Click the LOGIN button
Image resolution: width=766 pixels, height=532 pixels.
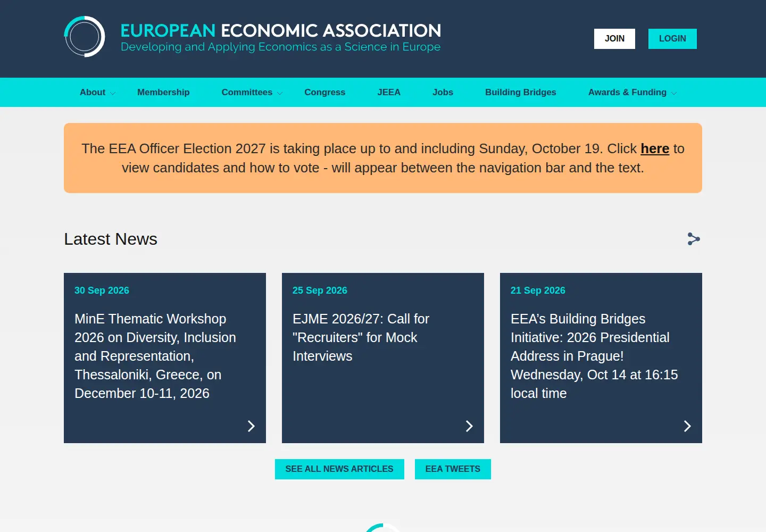pyautogui.click(x=672, y=39)
